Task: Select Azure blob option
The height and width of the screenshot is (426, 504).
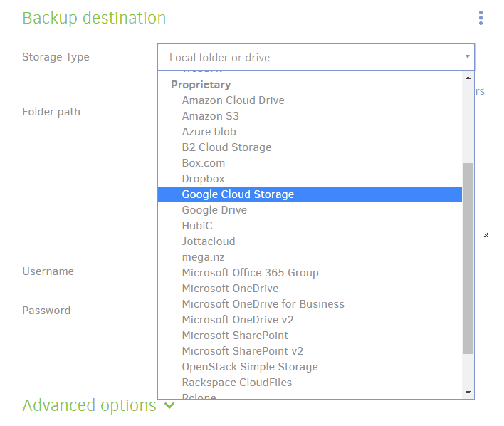Action: tap(209, 132)
